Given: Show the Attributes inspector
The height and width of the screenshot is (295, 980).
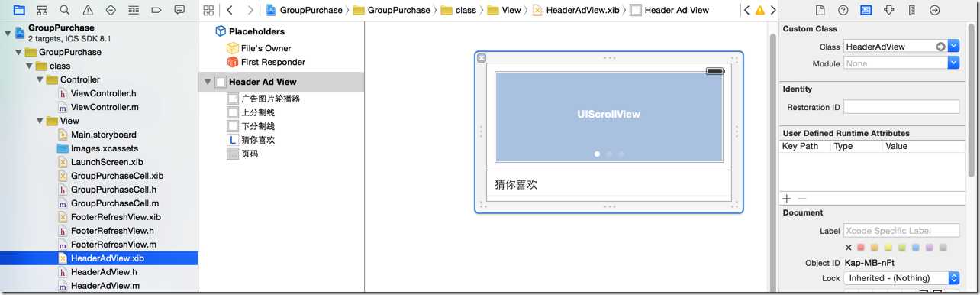Looking at the screenshot, I should point(889,10).
